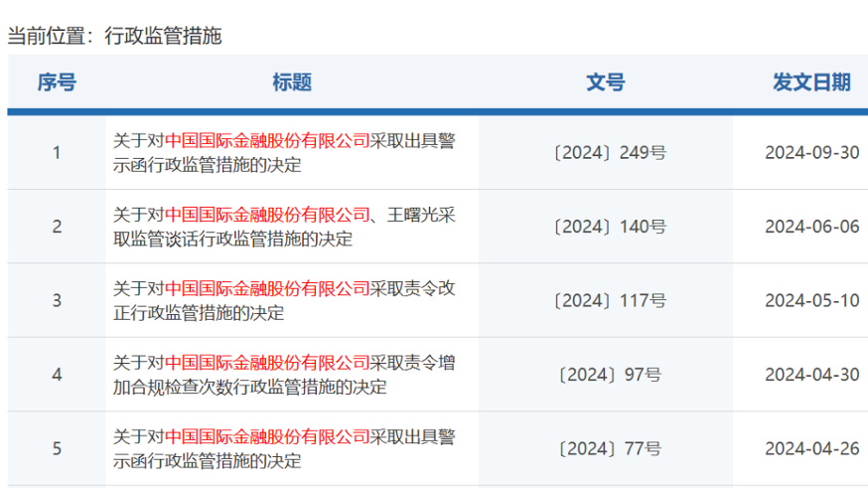
Task: Click the 序号 column header
Action: point(57,82)
